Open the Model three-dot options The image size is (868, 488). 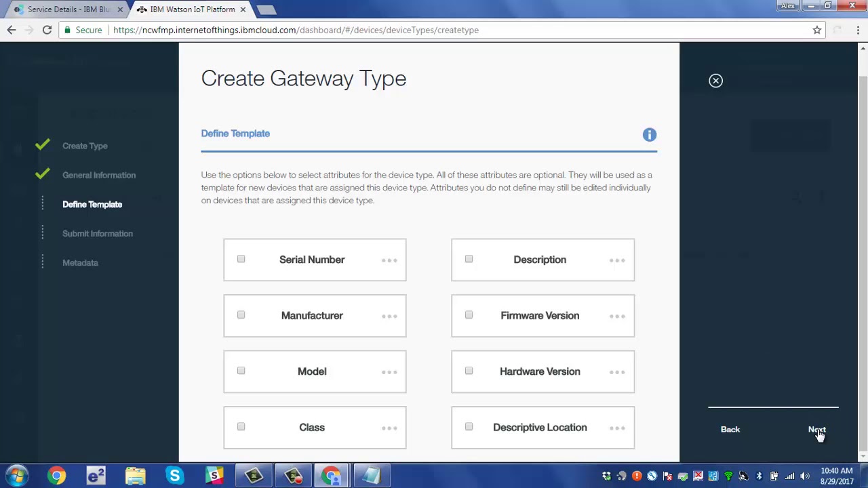coord(389,372)
